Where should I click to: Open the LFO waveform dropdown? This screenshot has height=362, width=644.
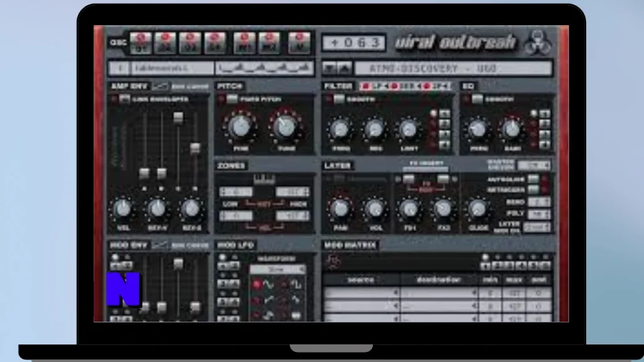(x=277, y=270)
